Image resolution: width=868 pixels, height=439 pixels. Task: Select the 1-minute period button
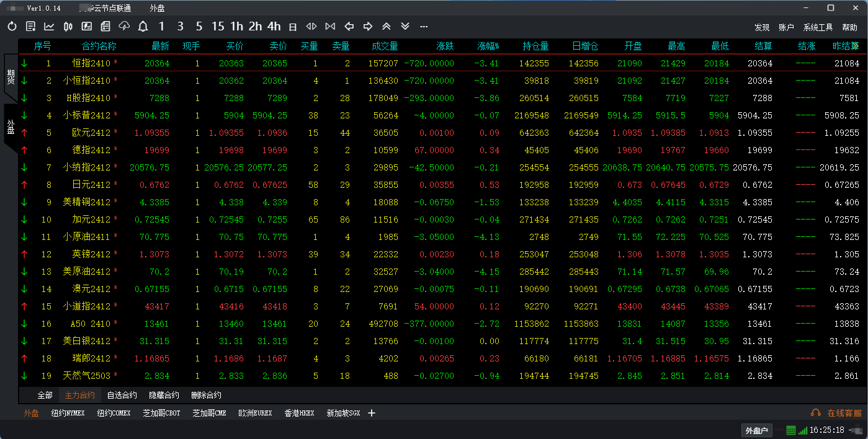click(x=161, y=27)
